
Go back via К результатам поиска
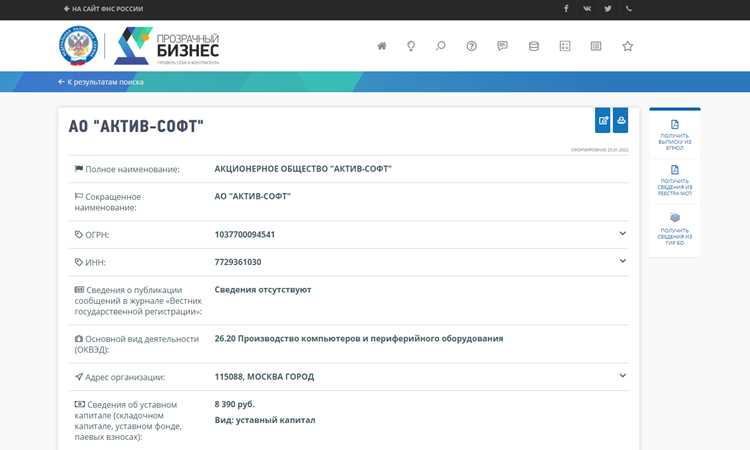[100, 82]
